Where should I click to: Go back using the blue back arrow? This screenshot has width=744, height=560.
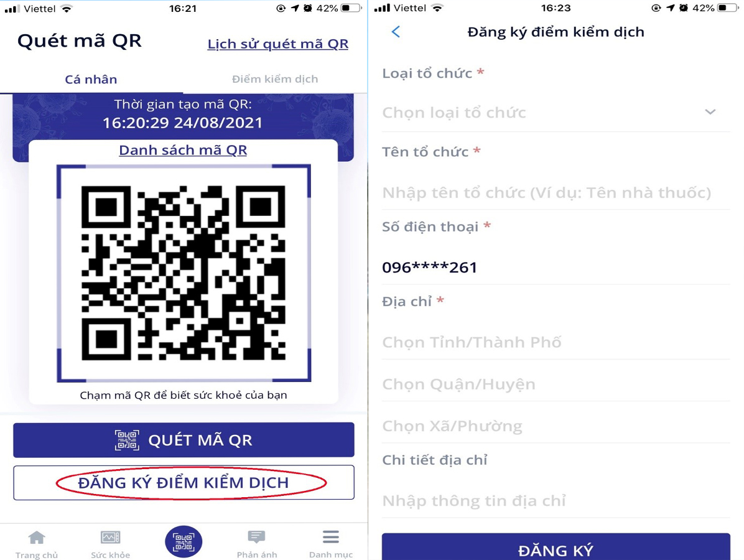coord(396,32)
